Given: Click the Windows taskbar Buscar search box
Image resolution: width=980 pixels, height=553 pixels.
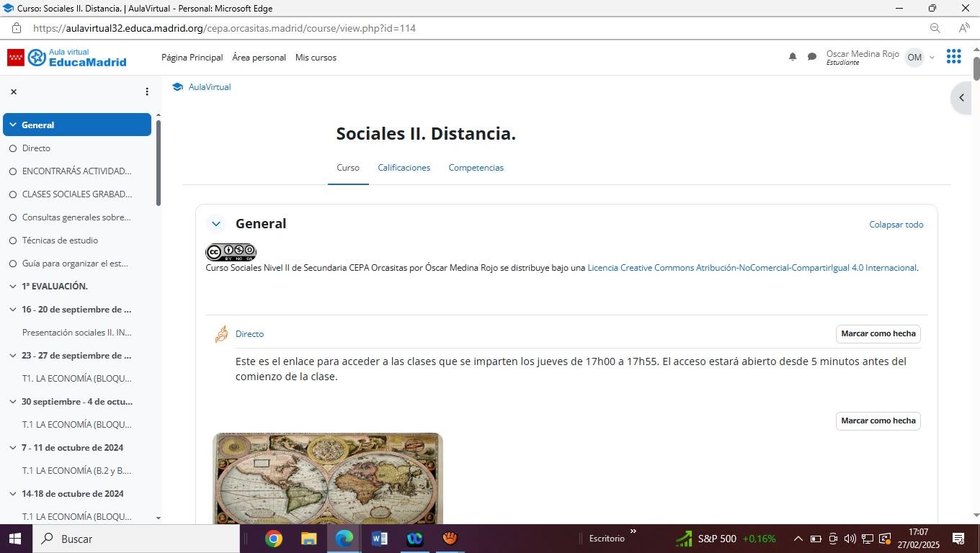Looking at the screenshot, I should [x=136, y=539].
